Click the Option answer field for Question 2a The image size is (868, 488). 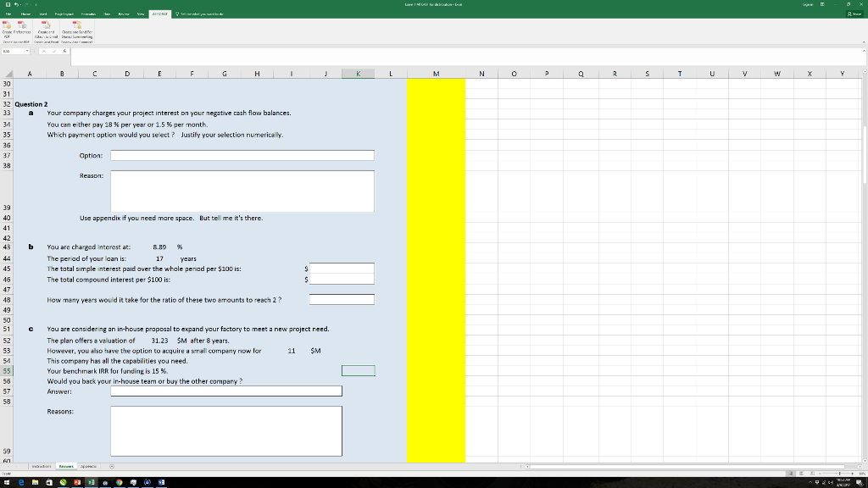(x=242, y=155)
